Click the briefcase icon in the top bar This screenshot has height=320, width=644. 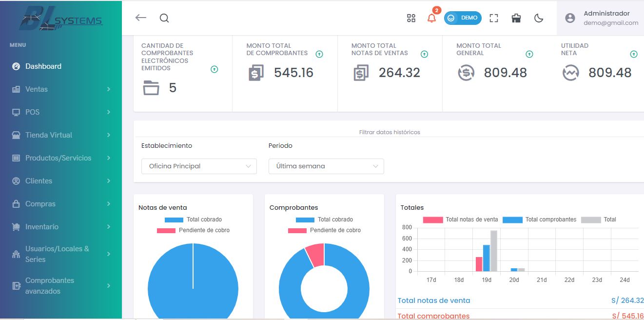click(x=516, y=18)
